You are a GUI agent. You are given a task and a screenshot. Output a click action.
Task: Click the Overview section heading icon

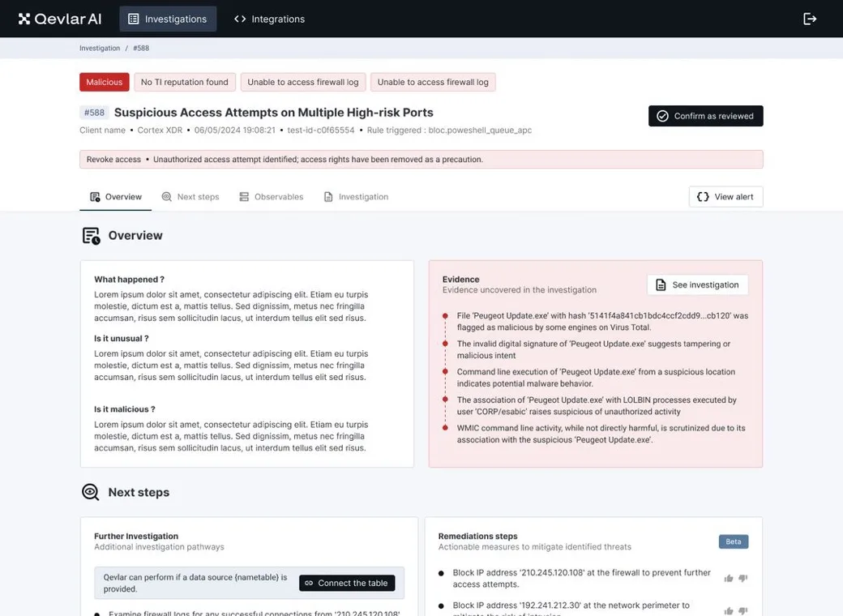click(91, 235)
